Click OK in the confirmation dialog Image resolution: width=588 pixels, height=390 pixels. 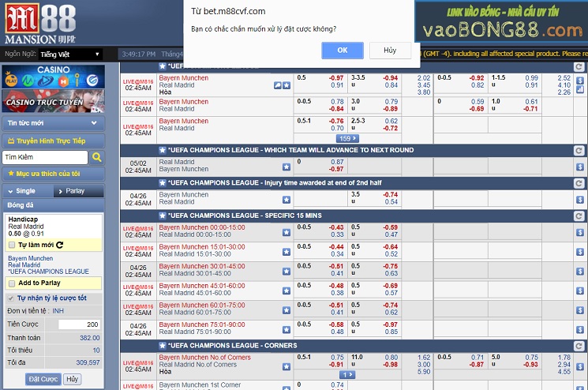(342, 50)
